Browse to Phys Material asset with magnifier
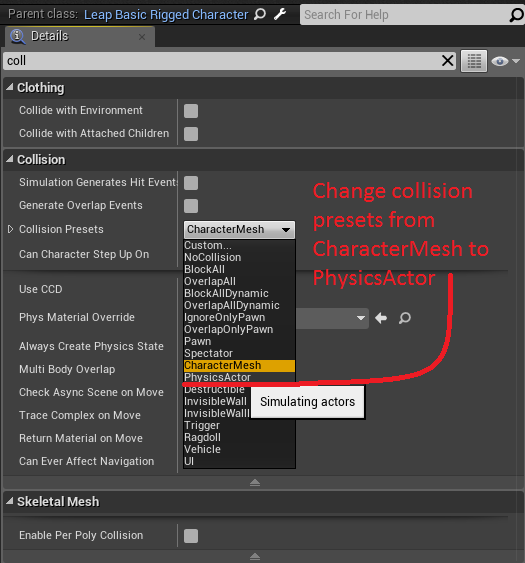 405,318
